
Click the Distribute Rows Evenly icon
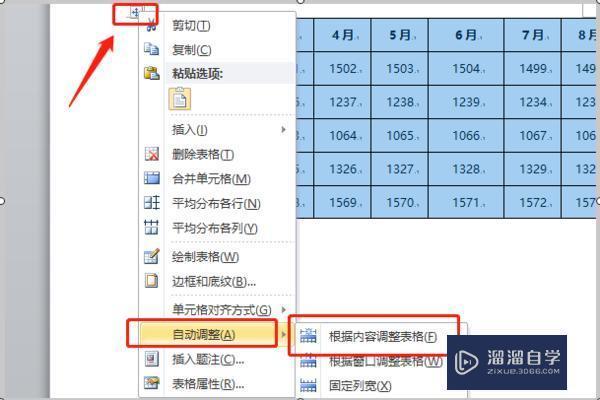tap(152, 203)
